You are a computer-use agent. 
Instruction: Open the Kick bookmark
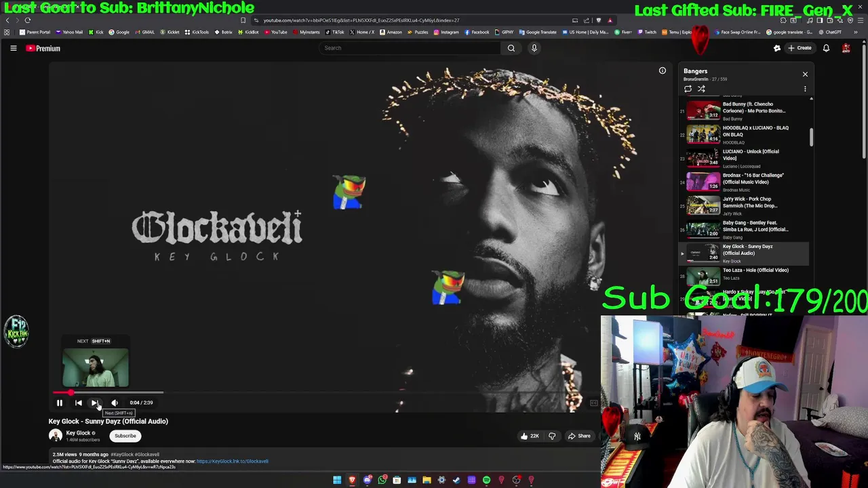(96, 32)
